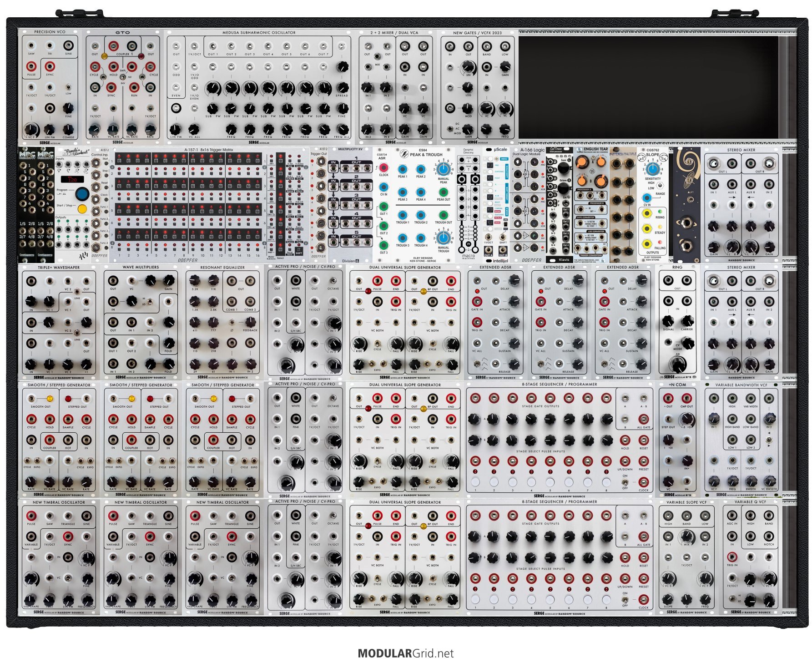Screen dimensions: 812x663
Task: Click the CMP OUT jack on ÷N COM
Action: (x=687, y=399)
